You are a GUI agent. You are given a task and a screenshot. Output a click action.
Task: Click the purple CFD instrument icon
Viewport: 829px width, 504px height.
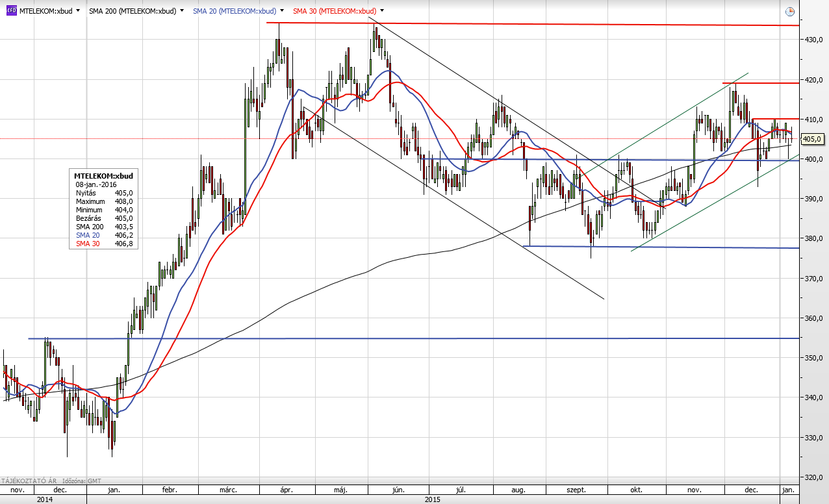10,11
